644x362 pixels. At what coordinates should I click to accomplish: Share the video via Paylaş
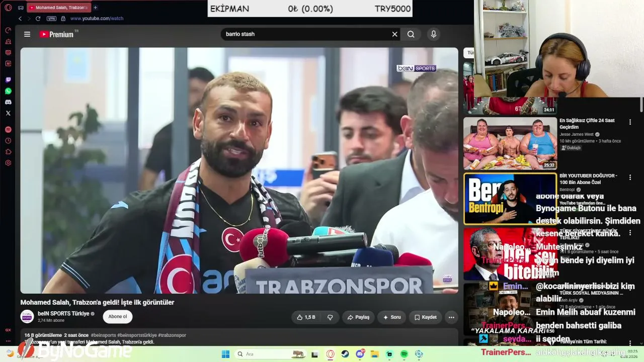pos(358,317)
